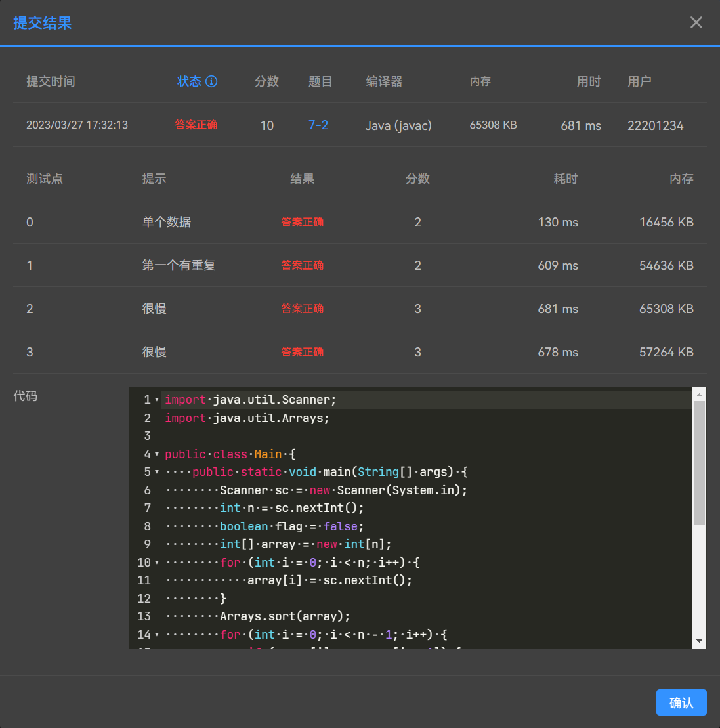Click the 提交时间 column header

[51, 81]
